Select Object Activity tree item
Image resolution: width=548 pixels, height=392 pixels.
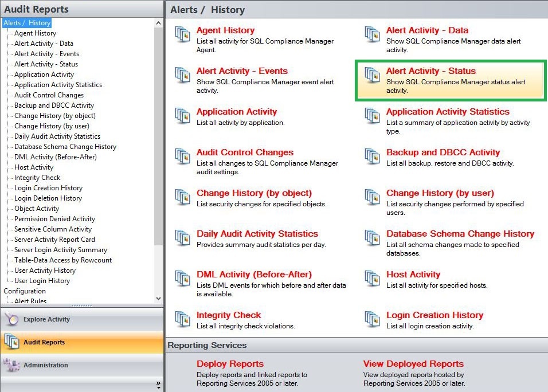(37, 209)
